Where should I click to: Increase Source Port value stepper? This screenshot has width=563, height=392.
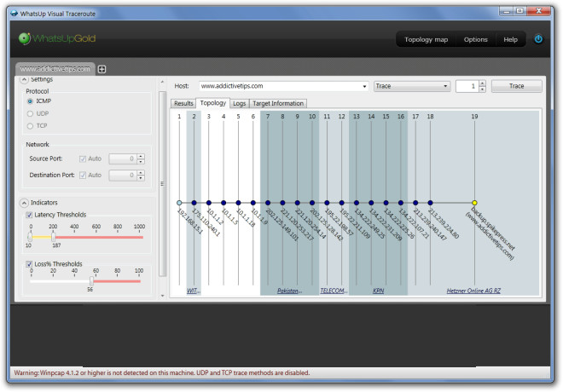(x=141, y=156)
